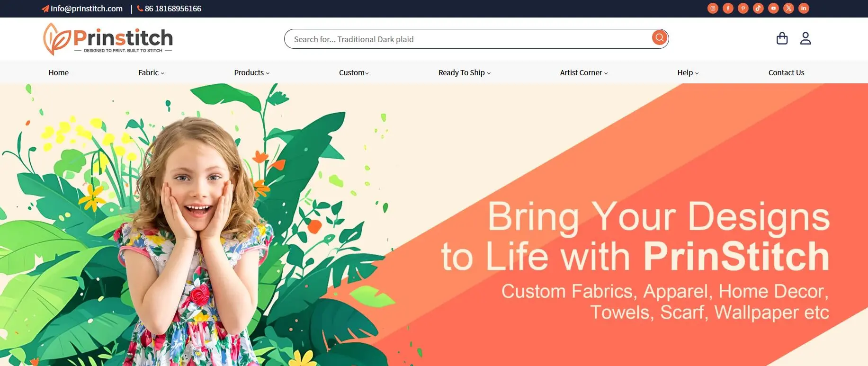The image size is (868, 366).
Task: Open the TikTok social icon
Action: [x=758, y=8]
